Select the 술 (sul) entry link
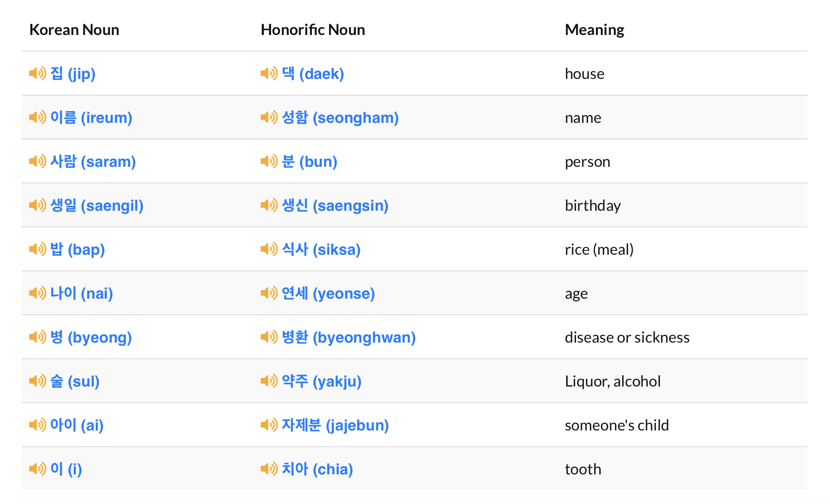Viewport: 830px width, 504px height. (75, 381)
